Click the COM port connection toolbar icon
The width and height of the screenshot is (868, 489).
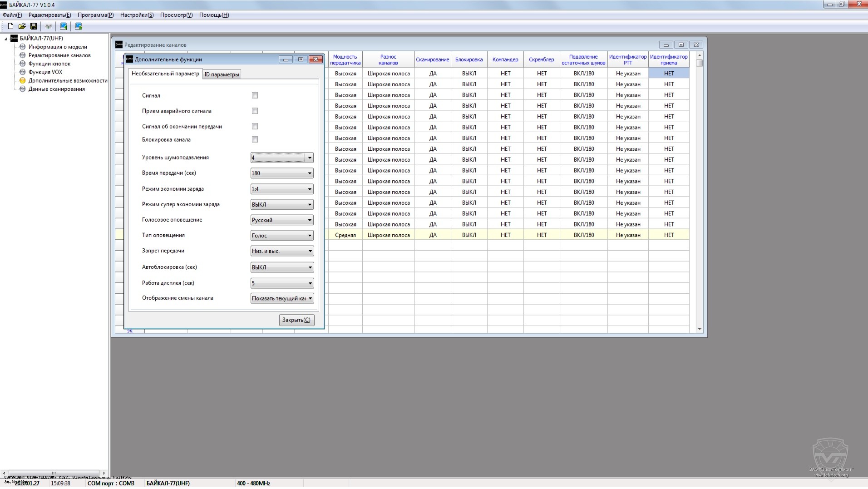click(48, 26)
